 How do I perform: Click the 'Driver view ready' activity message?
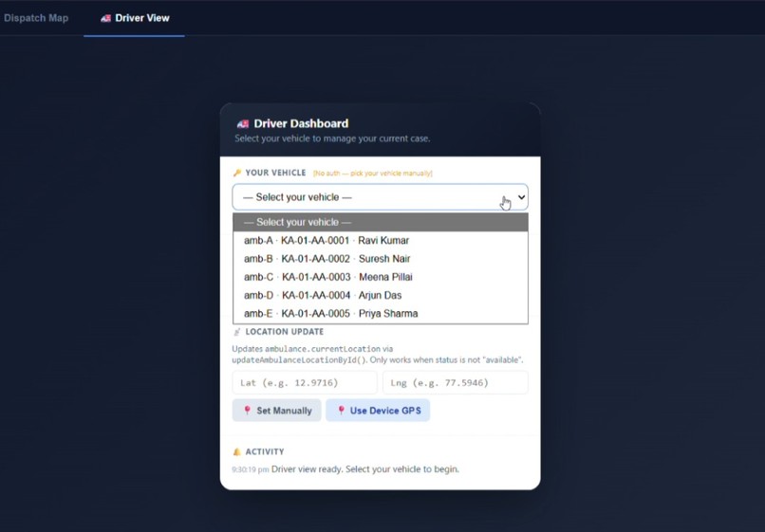click(x=364, y=469)
